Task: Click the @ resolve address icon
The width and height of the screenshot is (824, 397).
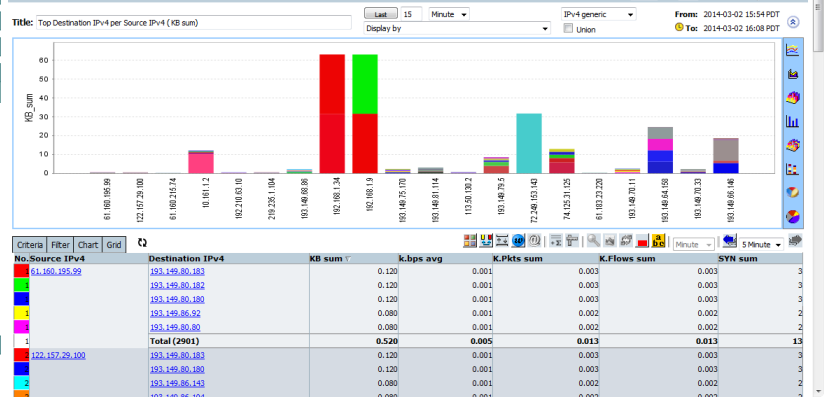Action: click(x=534, y=241)
